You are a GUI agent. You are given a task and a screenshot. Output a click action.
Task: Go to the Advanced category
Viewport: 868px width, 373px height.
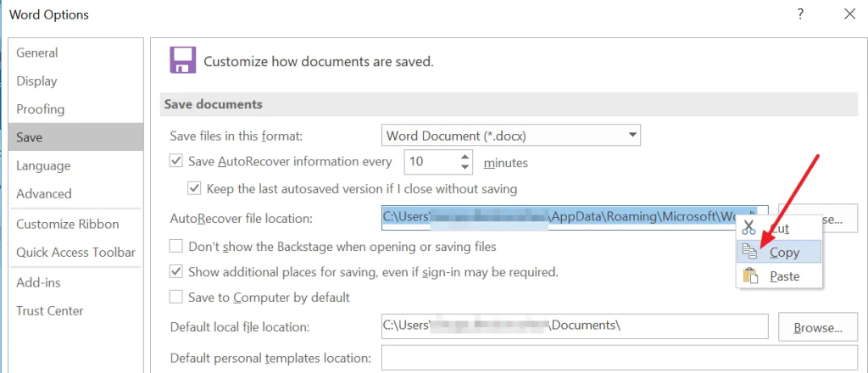coord(75,193)
